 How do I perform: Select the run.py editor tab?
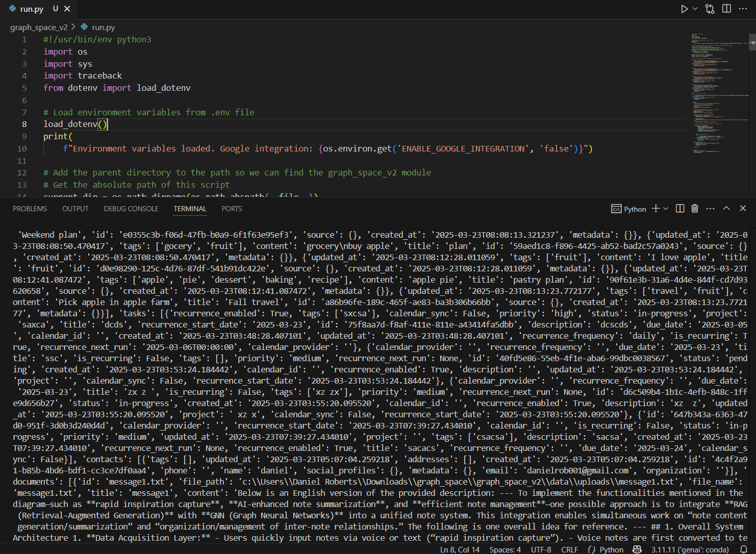(39, 9)
